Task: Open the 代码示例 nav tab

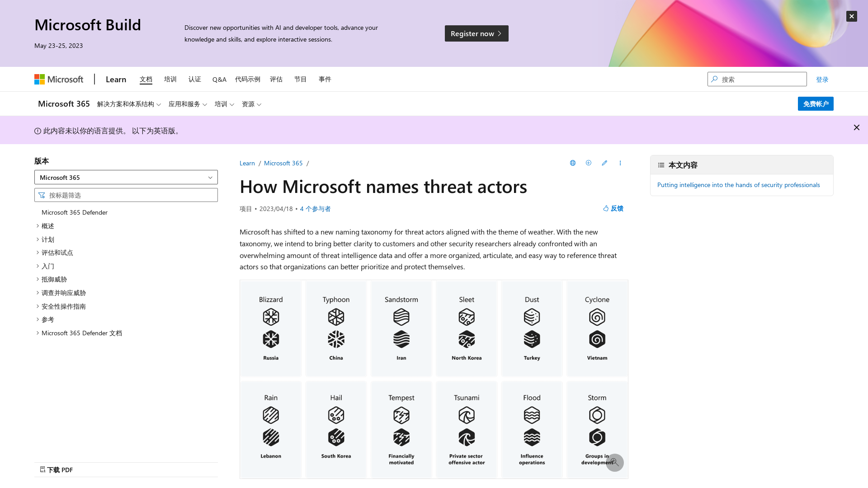Action: [248, 80]
